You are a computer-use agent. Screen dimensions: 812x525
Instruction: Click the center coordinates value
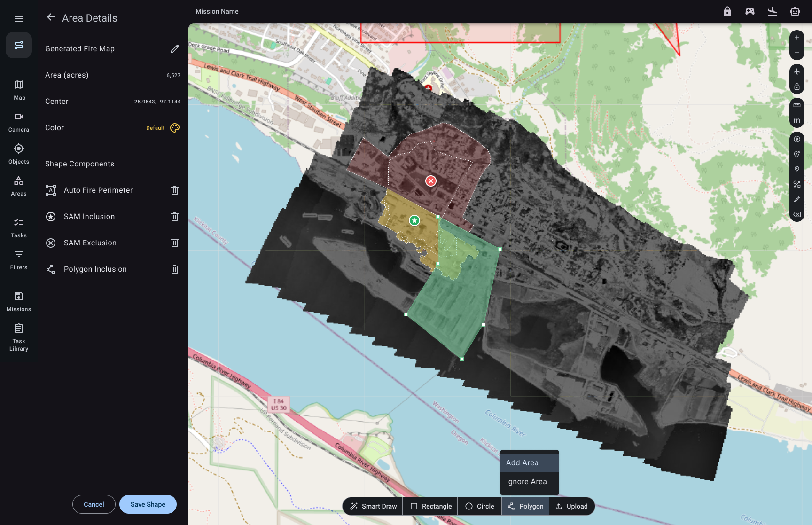(157, 102)
